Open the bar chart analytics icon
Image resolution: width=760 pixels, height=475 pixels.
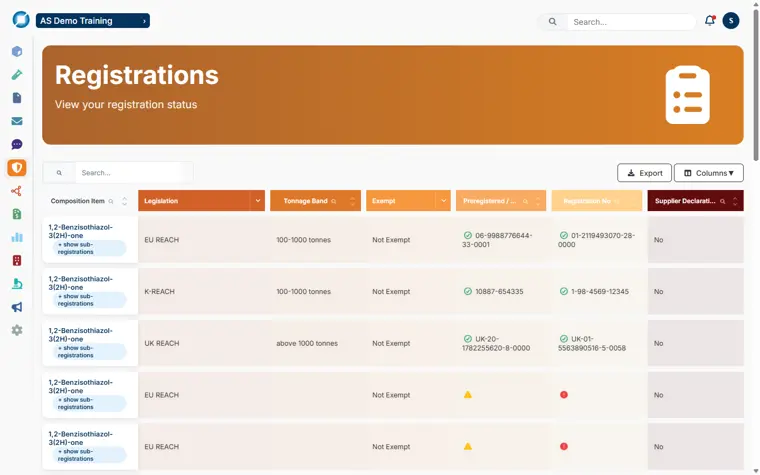click(x=17, y=237)
